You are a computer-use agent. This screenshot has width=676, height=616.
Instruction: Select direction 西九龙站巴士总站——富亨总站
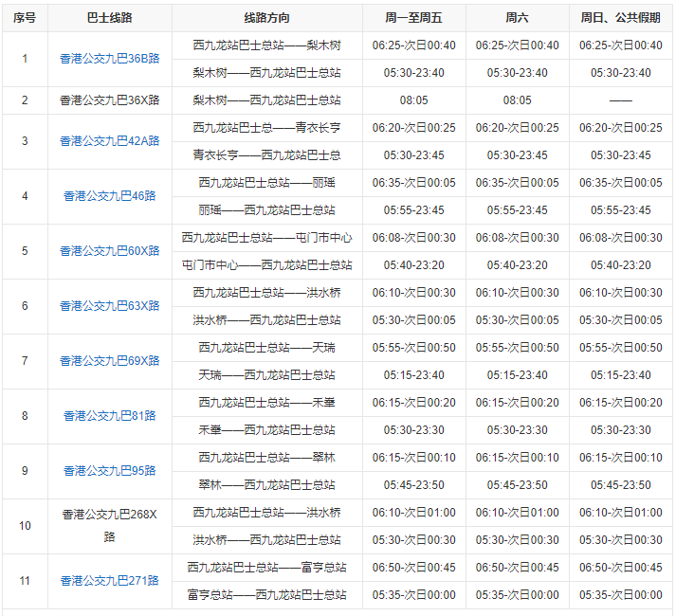tap(266, 568)
